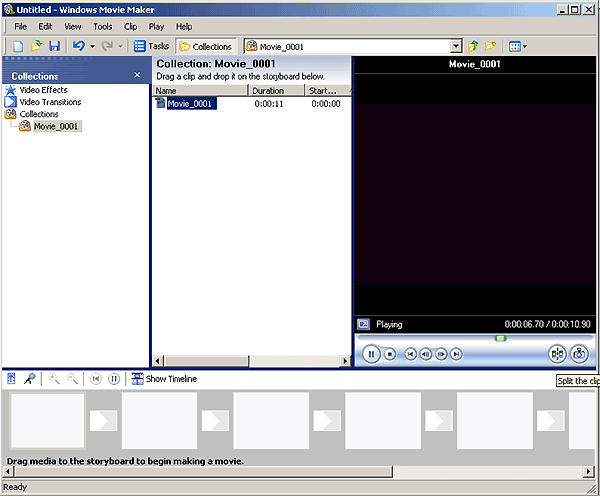The height and width of the screenshot is (496, 600).
Task: Take a picture from preview
Action: coord(579,354)
